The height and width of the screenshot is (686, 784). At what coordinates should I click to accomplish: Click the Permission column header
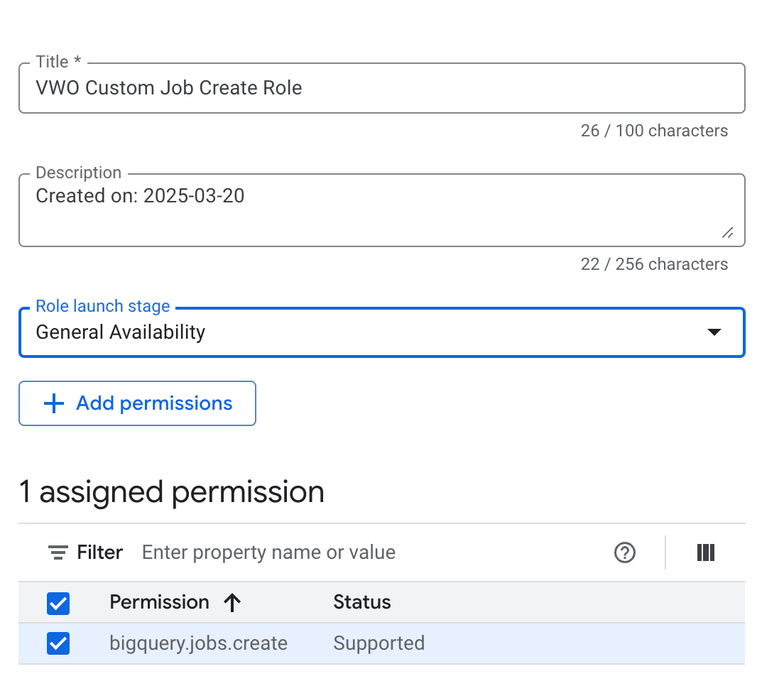[x=159, y=602]
